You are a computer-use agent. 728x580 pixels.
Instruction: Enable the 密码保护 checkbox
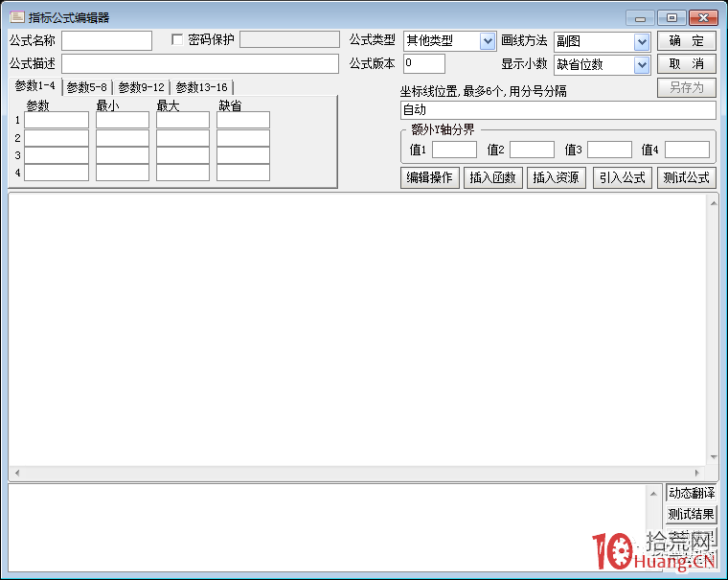177,39
